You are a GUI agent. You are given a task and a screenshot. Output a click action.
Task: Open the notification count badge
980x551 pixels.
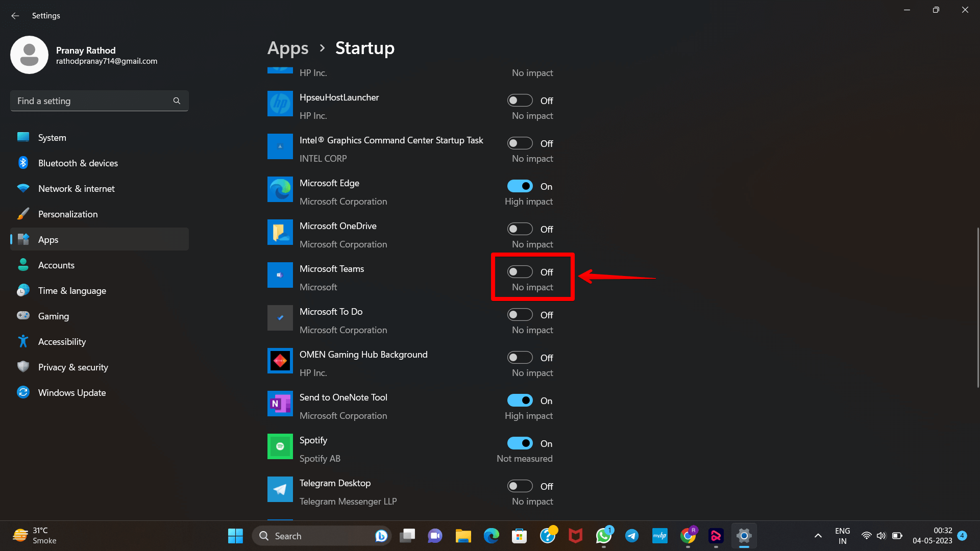(962, 535)
